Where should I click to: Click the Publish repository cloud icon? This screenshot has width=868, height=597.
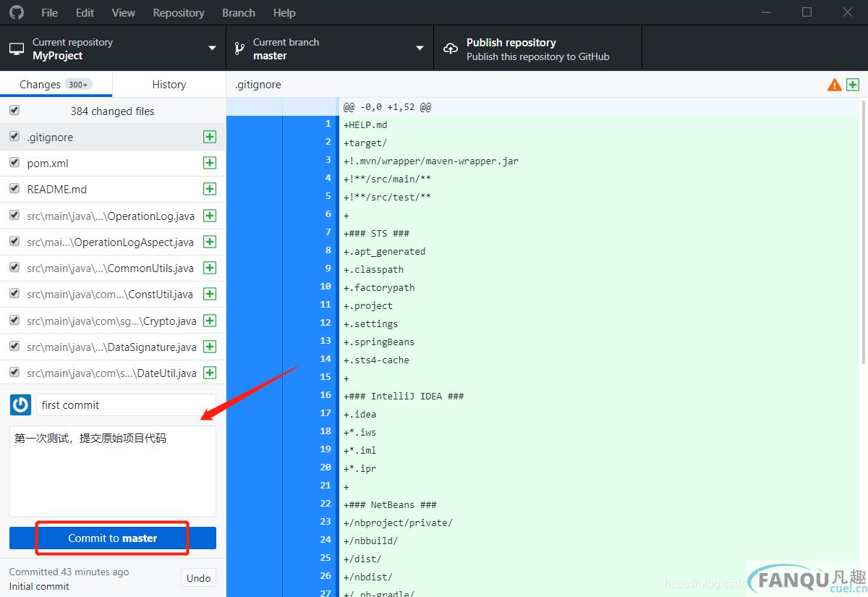click(451, 48)
